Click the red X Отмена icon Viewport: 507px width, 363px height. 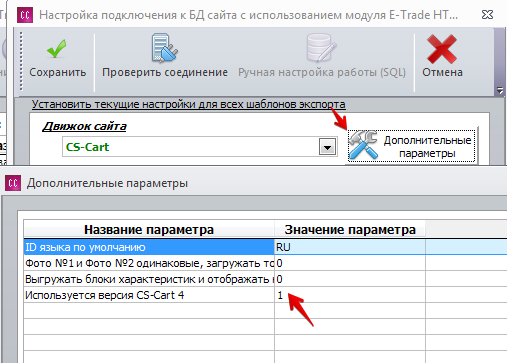pyautogui.click(x=442, y=49)
